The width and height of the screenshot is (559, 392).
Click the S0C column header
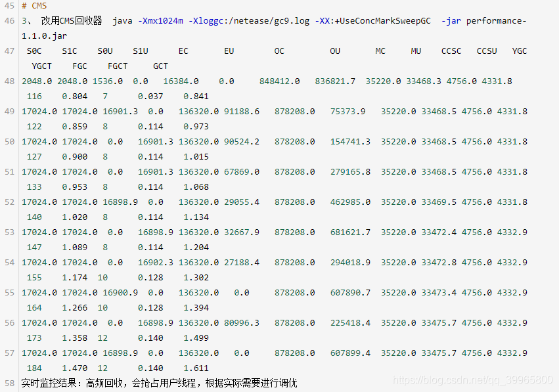tap(34, 51)
